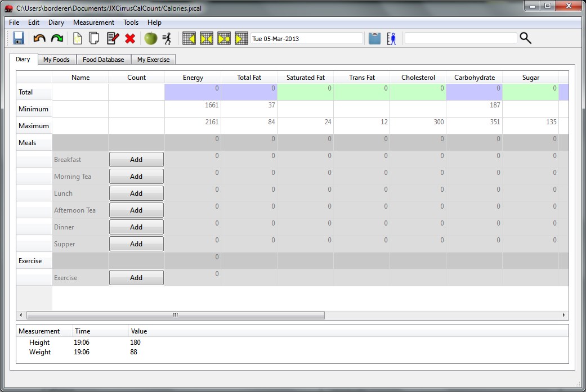Switch to the My Exercise tab
The width and height of the screenshot is (586, 392).
pyautogui.click(x=153, y=60)
